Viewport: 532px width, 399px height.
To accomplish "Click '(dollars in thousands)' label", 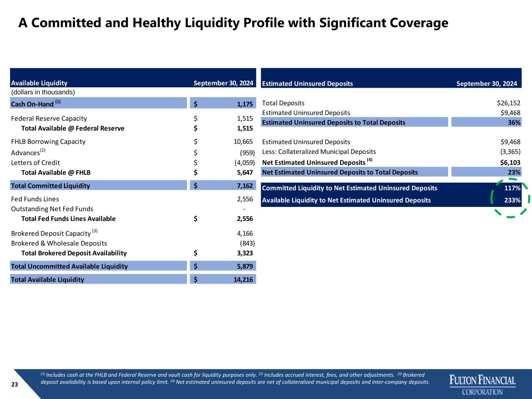I will click(43, 92).
